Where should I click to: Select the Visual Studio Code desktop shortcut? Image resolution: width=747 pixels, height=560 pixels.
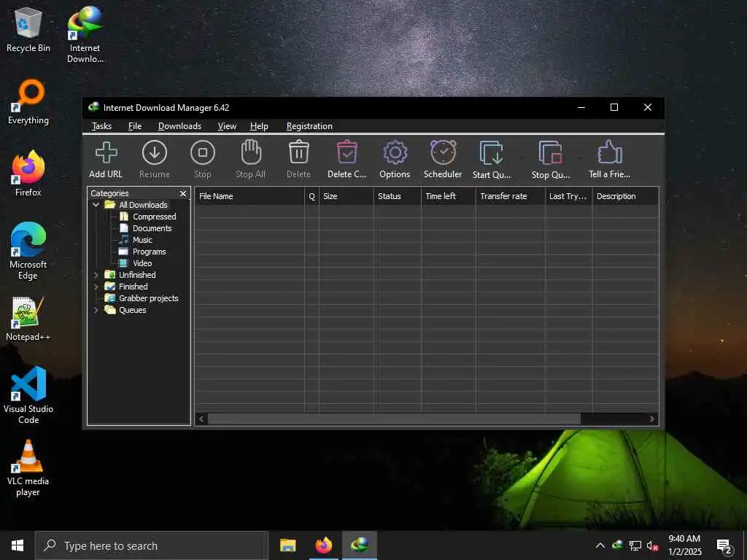point(28,395)
